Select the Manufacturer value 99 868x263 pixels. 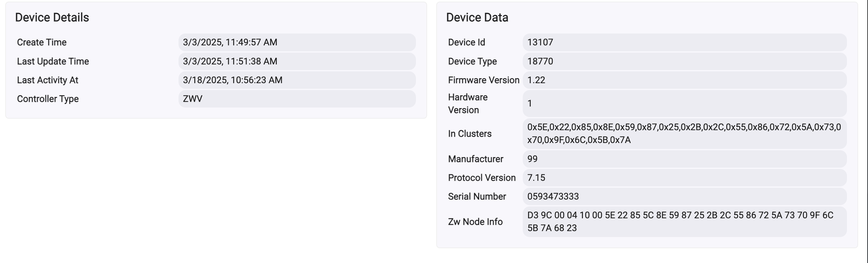pos(685,159)
